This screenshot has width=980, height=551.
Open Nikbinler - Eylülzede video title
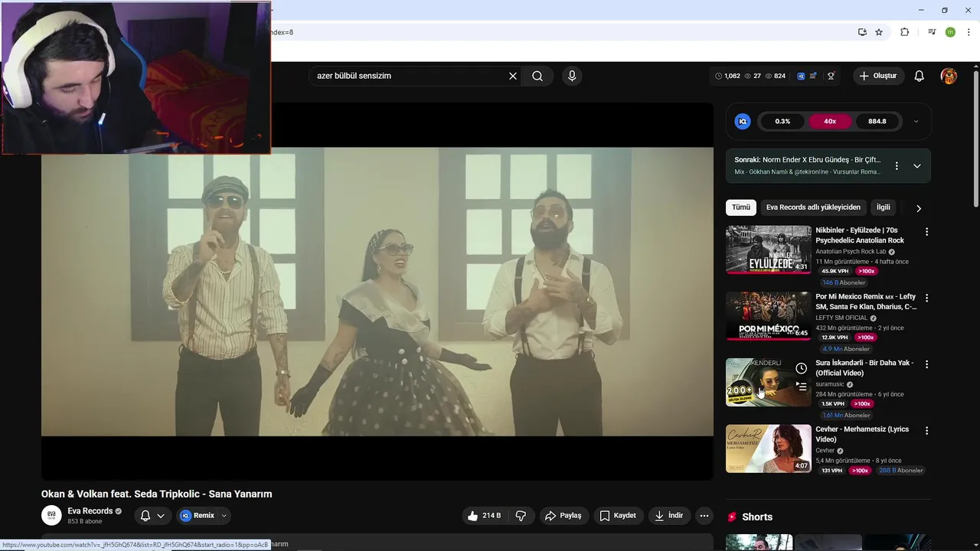pos(860,235)
